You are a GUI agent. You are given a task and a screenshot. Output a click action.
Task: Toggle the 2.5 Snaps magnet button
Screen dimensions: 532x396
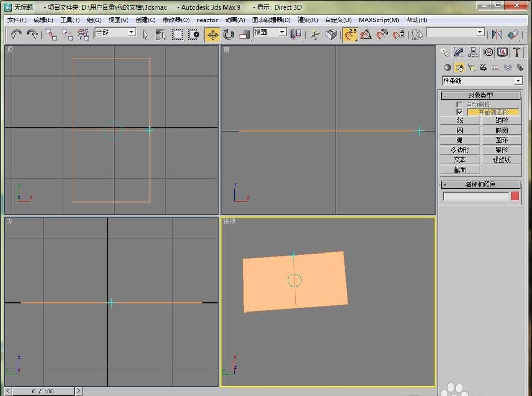(350, 35)
